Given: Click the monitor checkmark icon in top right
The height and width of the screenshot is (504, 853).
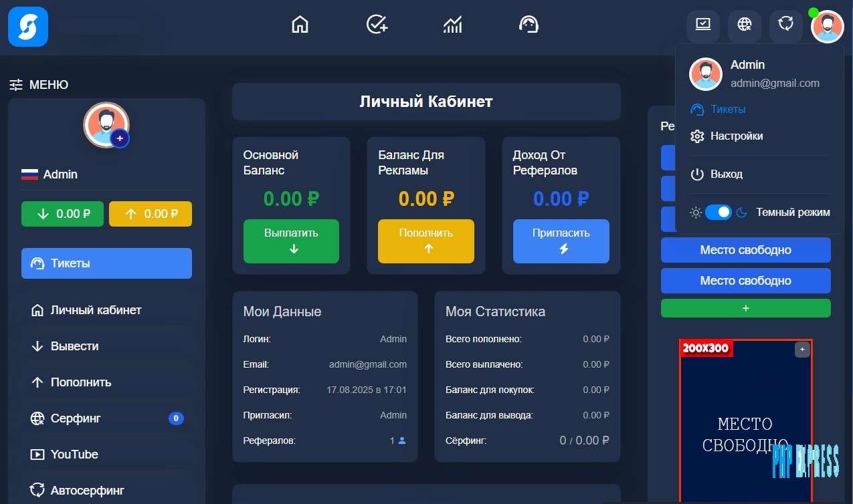Looking at the screenshot, I should pyautogui.click(x=703, y=26).
